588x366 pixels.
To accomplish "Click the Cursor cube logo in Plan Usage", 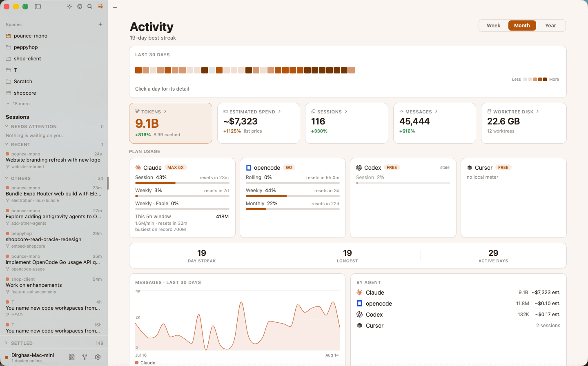I will point(470,168).
